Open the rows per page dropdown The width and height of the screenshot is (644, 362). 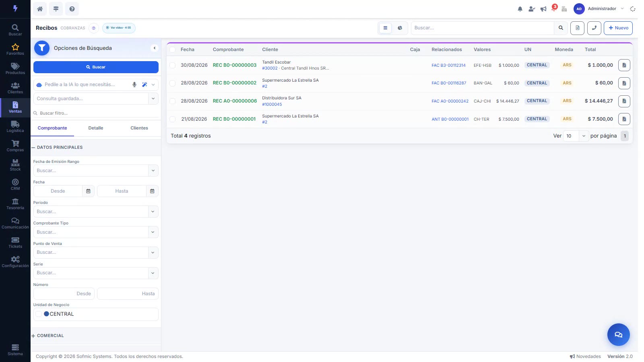click(576, 136)
